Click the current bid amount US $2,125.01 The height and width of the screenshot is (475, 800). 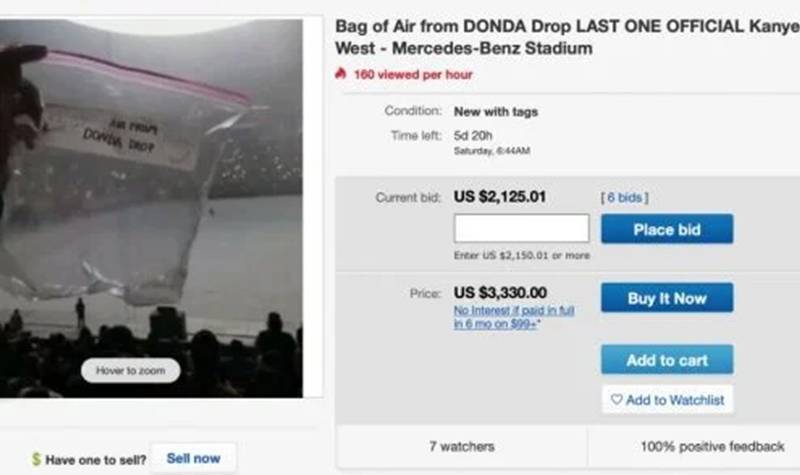(500, 197)
